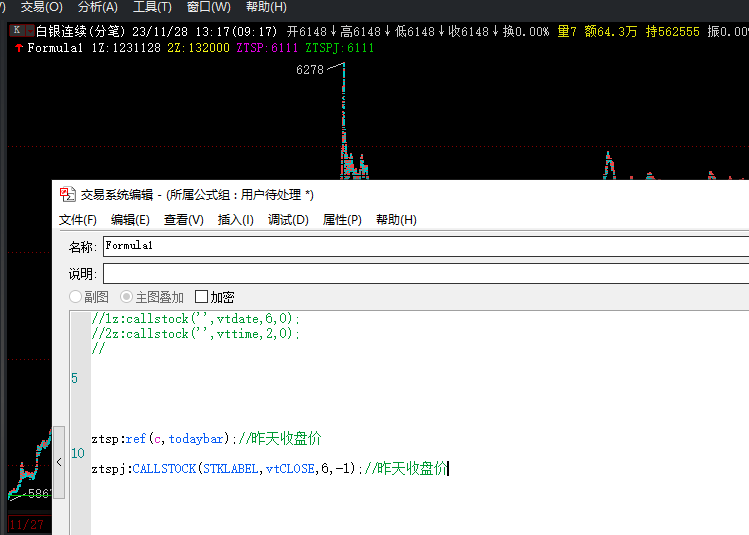Open the 窗口(W) menu in main window
The width and height of the screenshot is (749, 535).
(x=209, y=7)
